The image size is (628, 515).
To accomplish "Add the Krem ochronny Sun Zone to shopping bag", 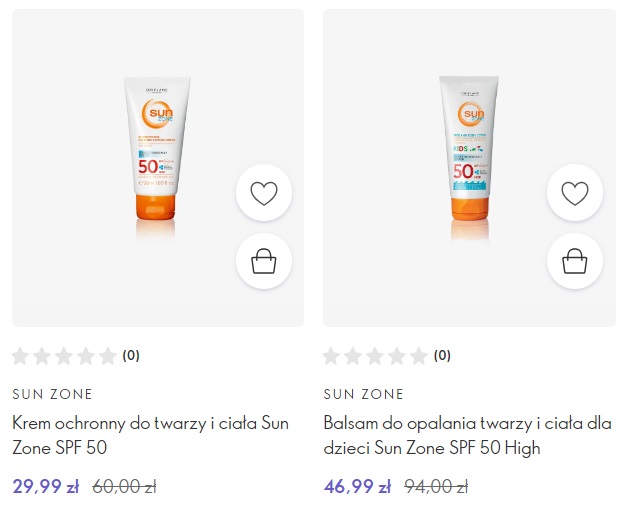I will pos(263,261).
